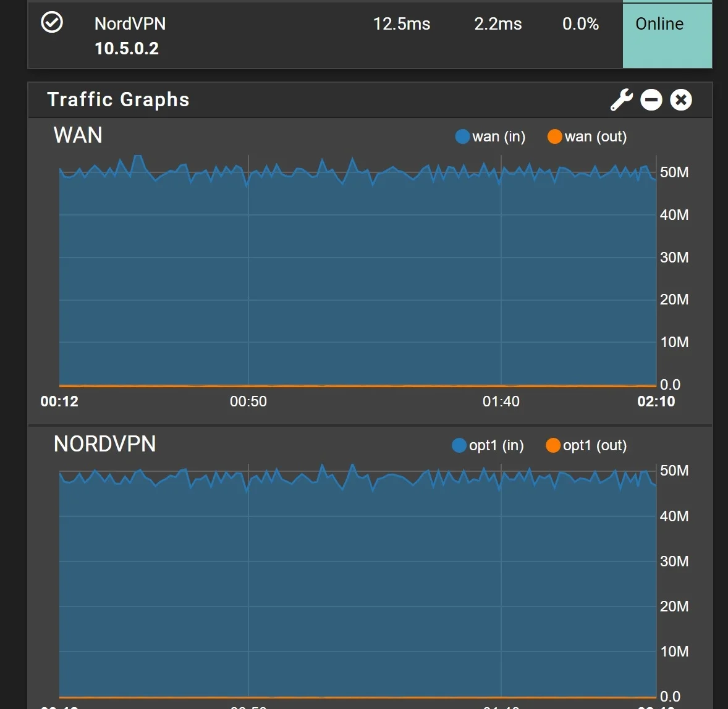This screenshot has width=728, height=709.
Task: Click the 50M axis label on WAN graph
Action: [x=674, y=172]
